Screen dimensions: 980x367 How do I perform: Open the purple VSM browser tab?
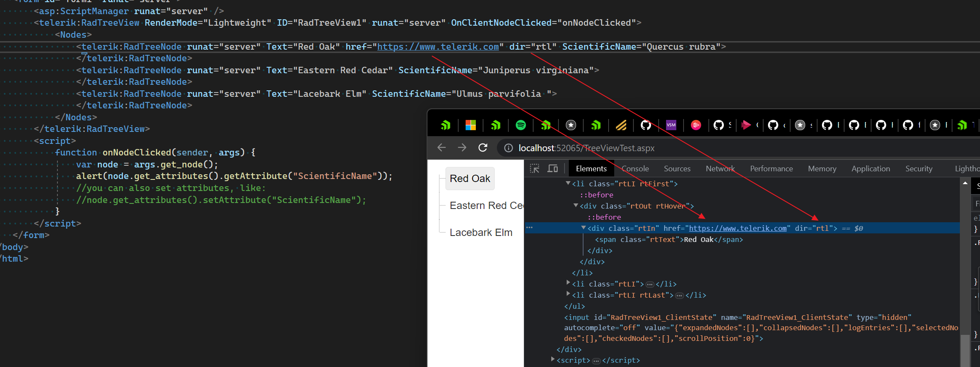[671, 125]
